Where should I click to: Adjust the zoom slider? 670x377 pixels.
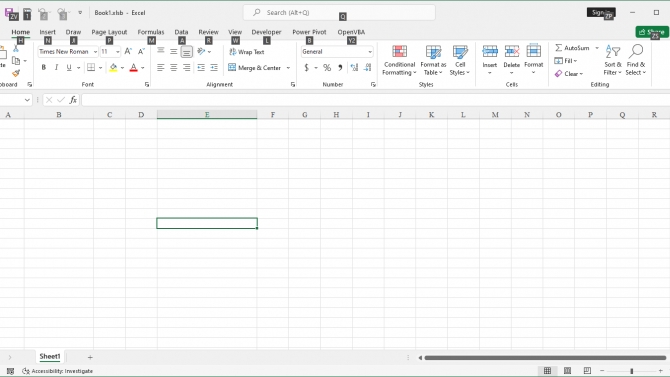[632, 371]
